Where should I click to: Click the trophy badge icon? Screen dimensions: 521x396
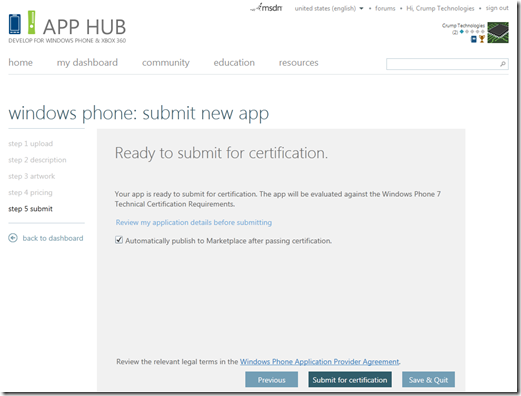tap(482, 39)
